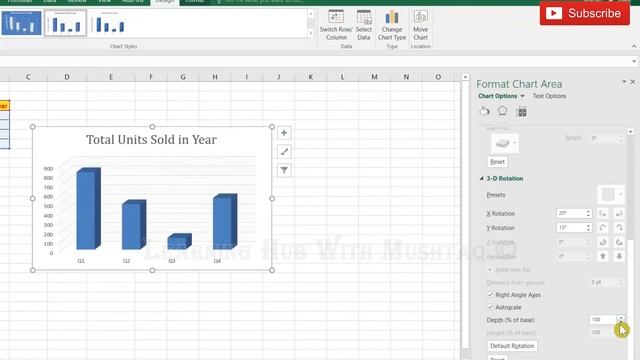Screen dimensions: 640x360
Task: Select the Effects pentagon icon
Action: 502,111
